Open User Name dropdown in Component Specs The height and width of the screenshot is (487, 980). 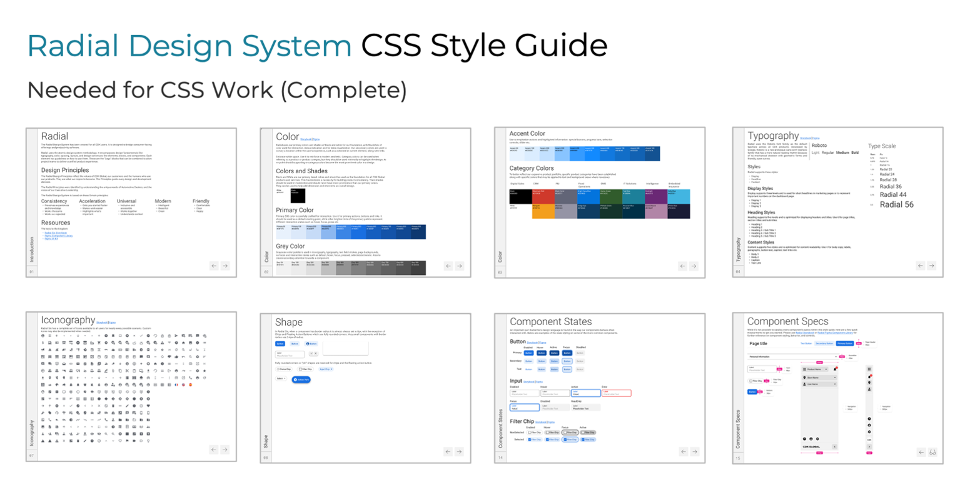point(819,384)
